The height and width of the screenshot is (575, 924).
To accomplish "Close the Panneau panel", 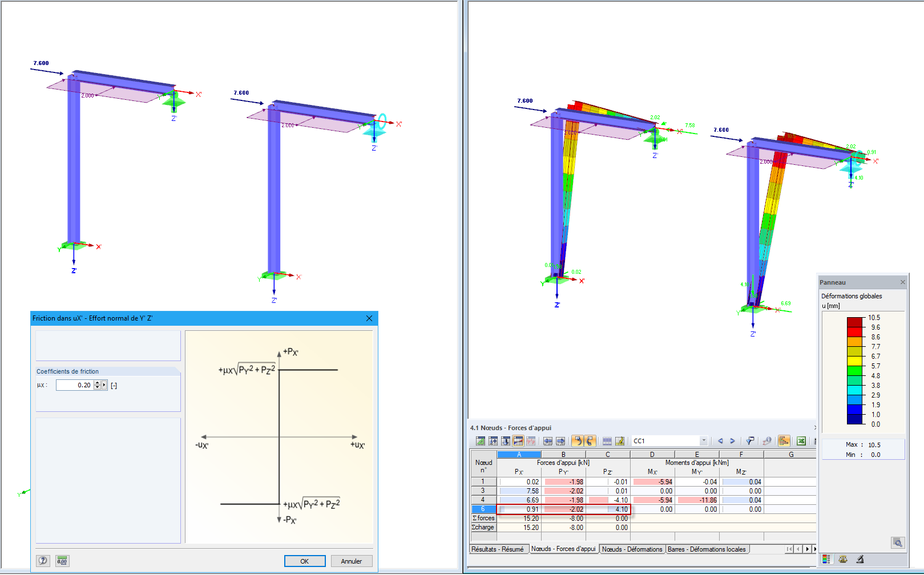I will [x=903, y=282].
